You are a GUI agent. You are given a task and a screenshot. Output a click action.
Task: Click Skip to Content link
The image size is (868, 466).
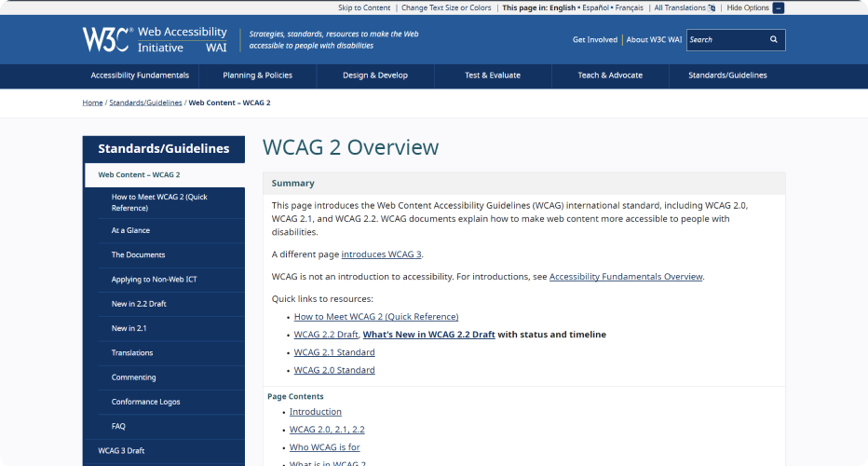pyautogui.click(x=364, y=7)
